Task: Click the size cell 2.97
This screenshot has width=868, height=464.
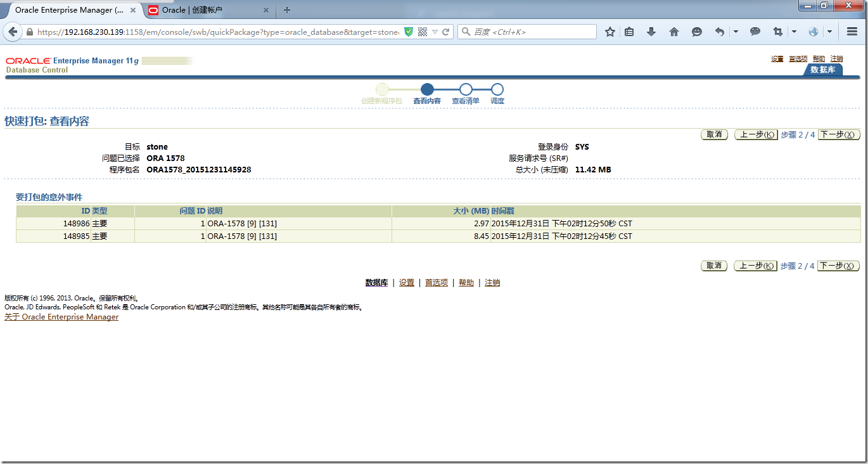Action: pyautogui.click(x=481, y=224)
